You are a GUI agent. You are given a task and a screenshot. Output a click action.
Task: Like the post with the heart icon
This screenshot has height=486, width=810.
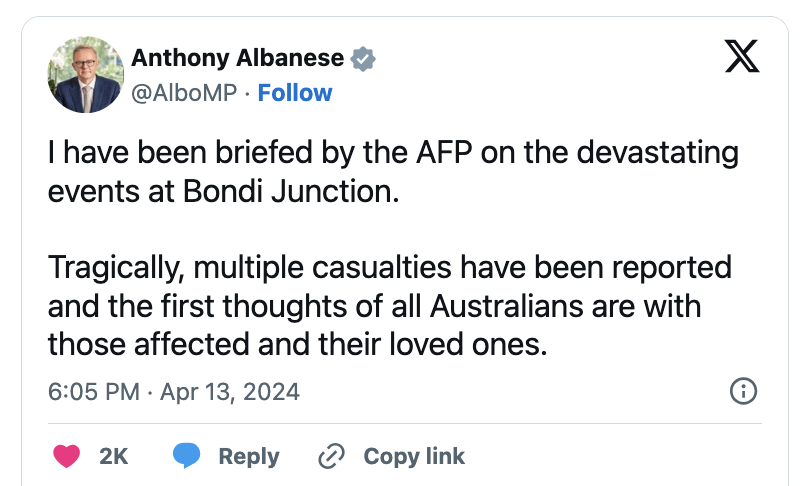tap(66, 456)
